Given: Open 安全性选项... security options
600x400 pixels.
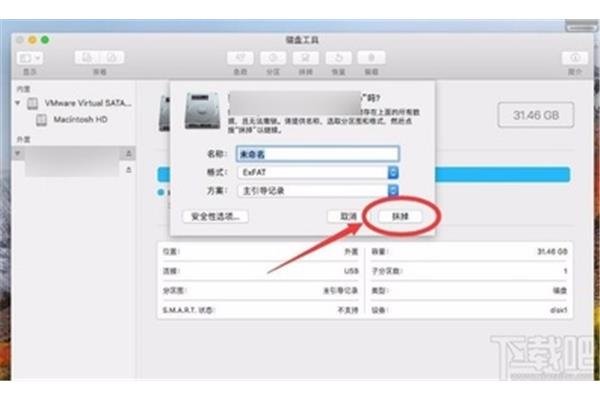Looking at the screenshot, I should (x=215, y=217).
